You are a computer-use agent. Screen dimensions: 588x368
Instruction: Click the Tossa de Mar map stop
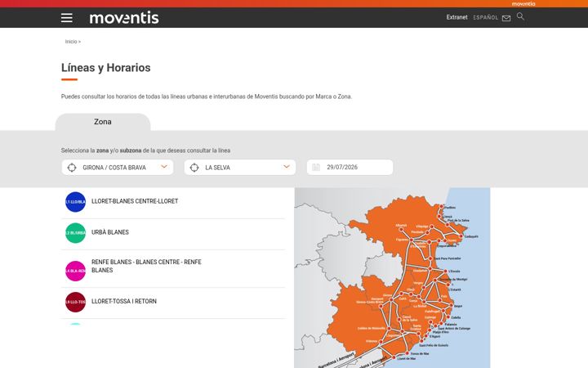(408, 353)
